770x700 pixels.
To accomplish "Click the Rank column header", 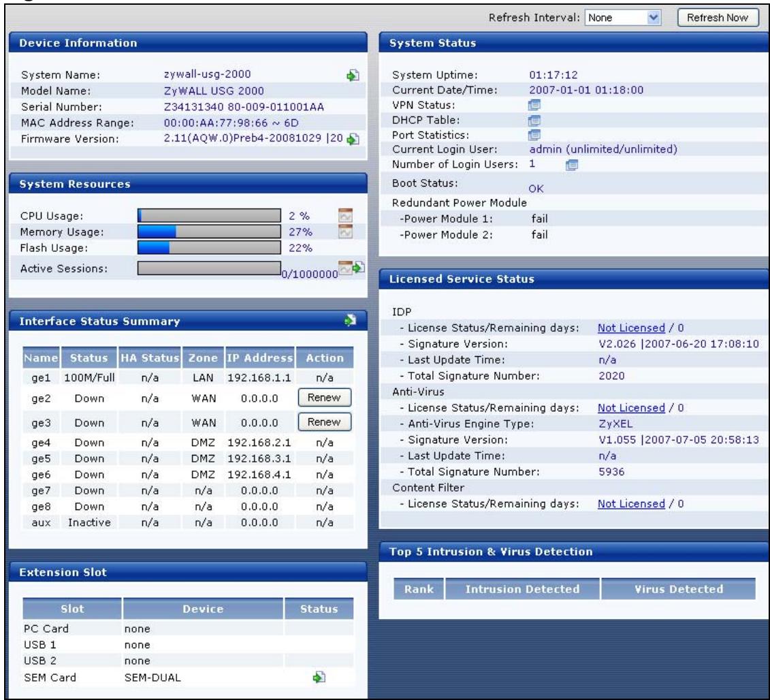I will point(419,589).
